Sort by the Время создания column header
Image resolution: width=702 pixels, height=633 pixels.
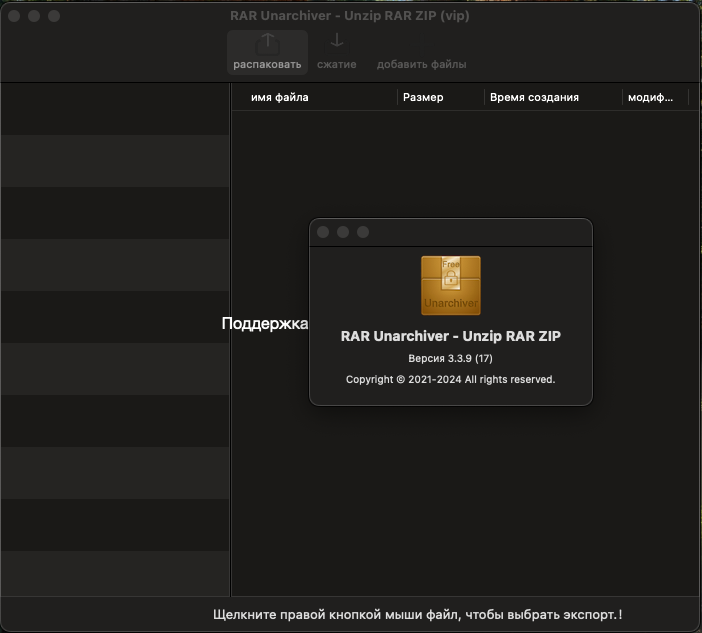553,97
